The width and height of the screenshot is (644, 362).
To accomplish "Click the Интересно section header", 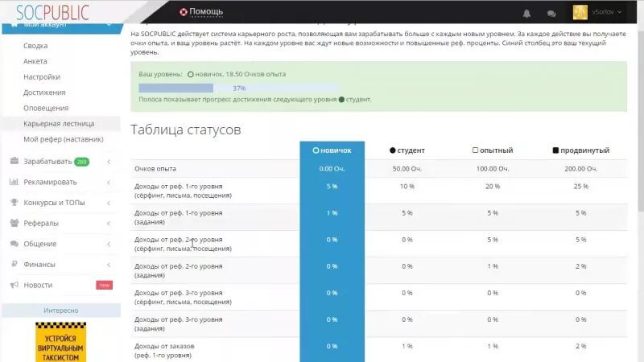I will [x=61, y=311].
